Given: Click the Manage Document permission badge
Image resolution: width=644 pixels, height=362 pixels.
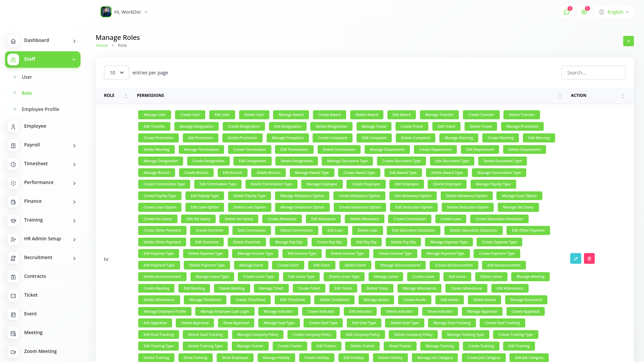Looking at the screenshot, I should coord(526,300).
